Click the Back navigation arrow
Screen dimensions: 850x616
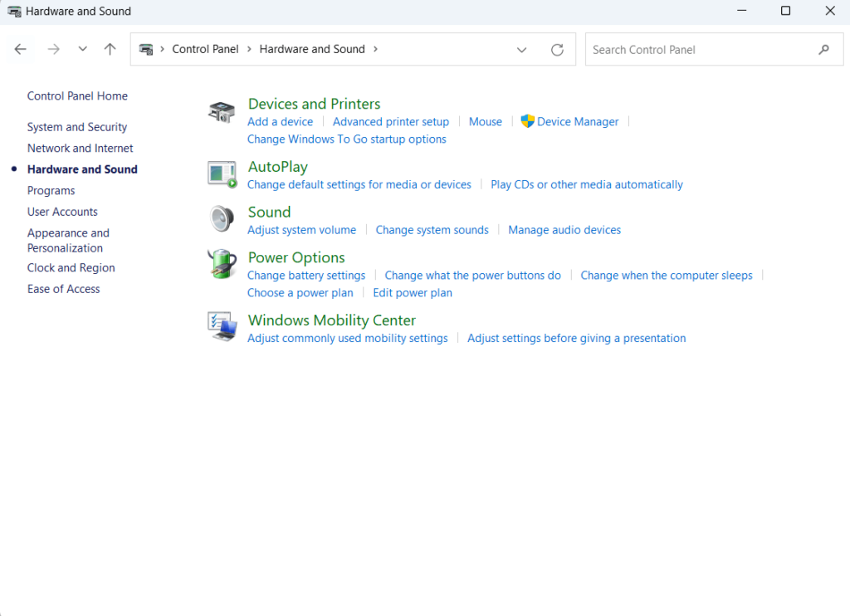pyautogui.click(x=21, y=50)
